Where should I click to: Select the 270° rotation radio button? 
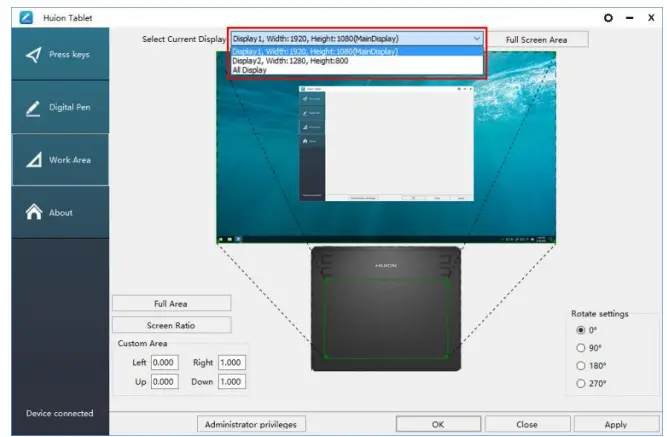pyautogui.click(x=581, y=383)
